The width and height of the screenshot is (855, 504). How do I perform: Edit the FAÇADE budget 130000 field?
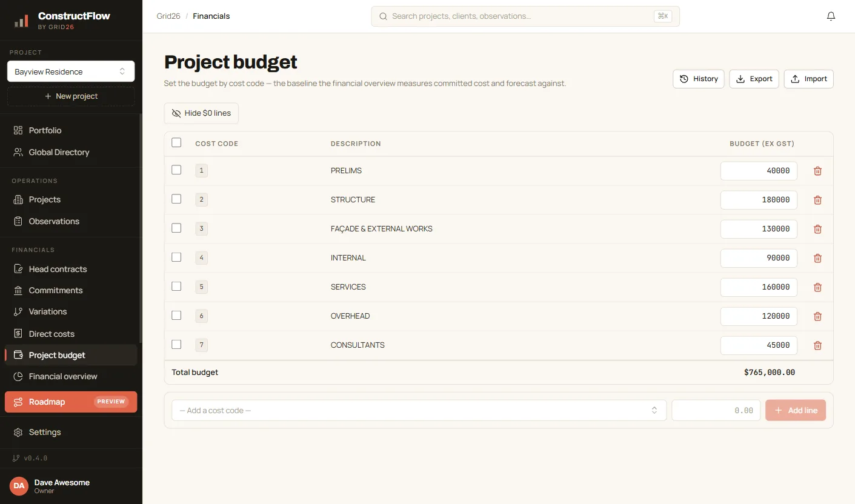(x=759, y=229)
